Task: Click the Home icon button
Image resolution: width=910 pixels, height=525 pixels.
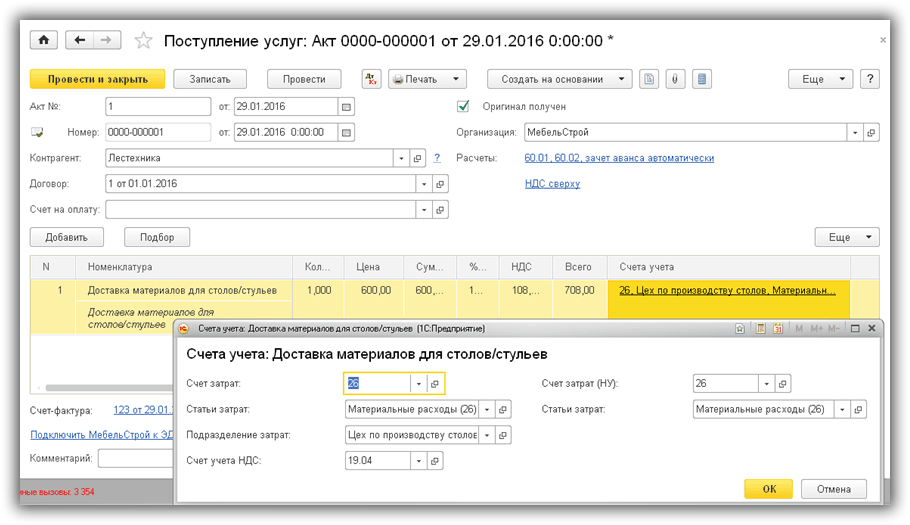Action: point(43,40)
